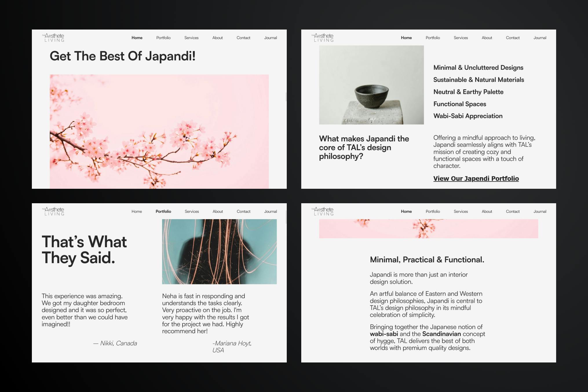This screenshot has height=392, width=588.
Task: Click the teal abstract portrait image
Action: [219, 250]
